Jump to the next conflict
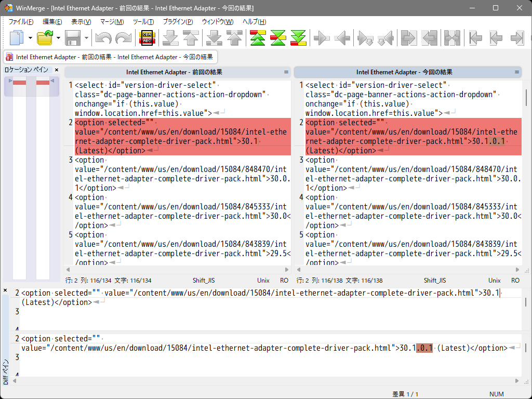The image size is (532, 399). click(214, 37)
